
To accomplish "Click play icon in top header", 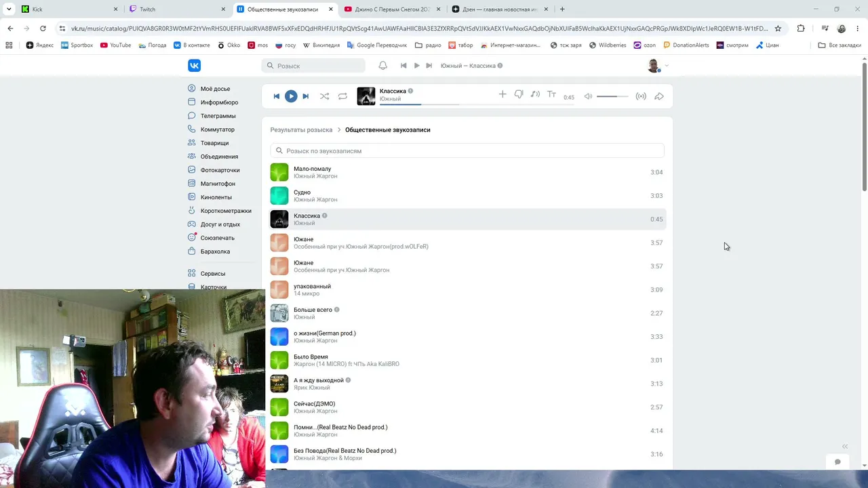I will click(416, 66).
